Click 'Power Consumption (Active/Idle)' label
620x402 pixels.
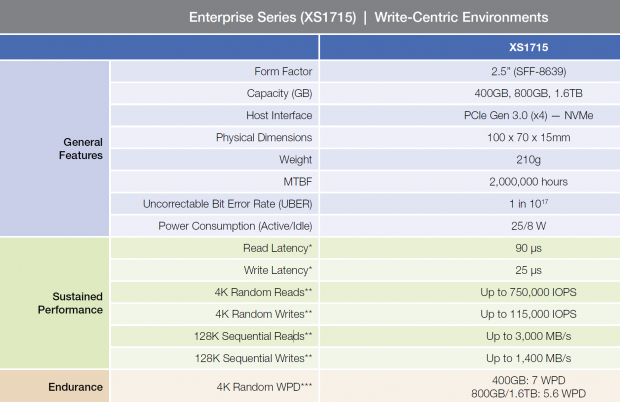(x=235, y=226)
